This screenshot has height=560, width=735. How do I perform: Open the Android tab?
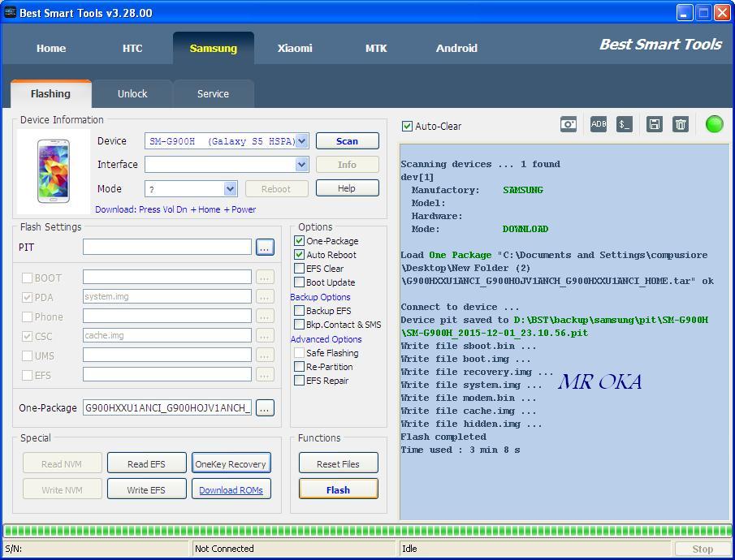[x=456, y=48]
